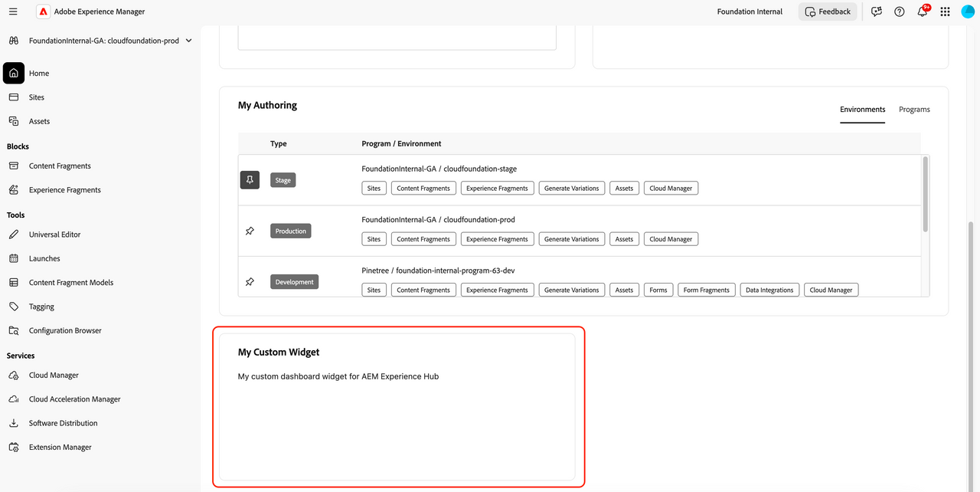This screenshot has width=980, height=492.
Task: Open the profile avatar menu
Action: point(967,11)
